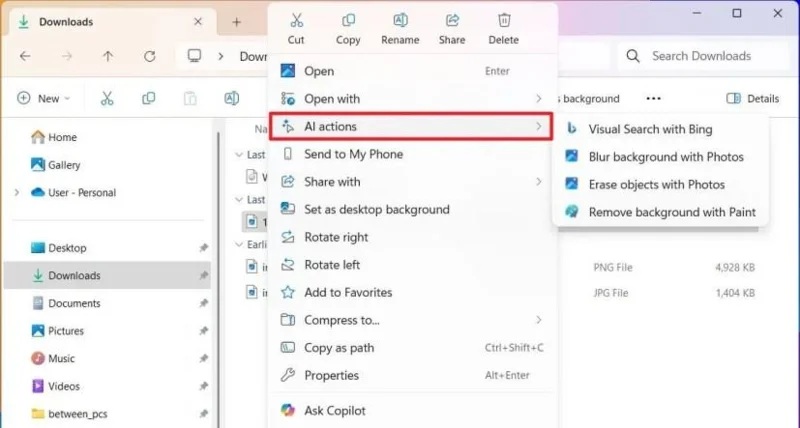Click pin icon beside Pictures
Screen dimensions: 800x428
[204, 331]
